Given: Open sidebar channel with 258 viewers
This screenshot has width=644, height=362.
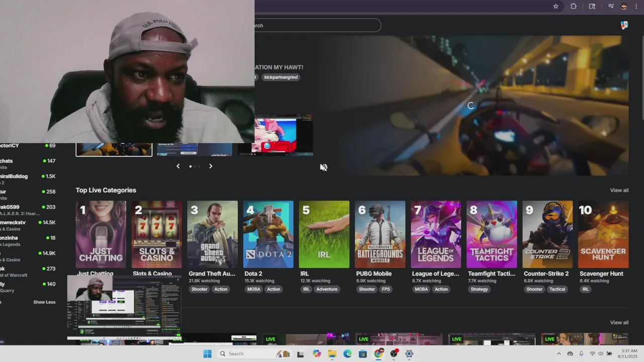Looking at the screenshot, I should click(x=28, y=195).
